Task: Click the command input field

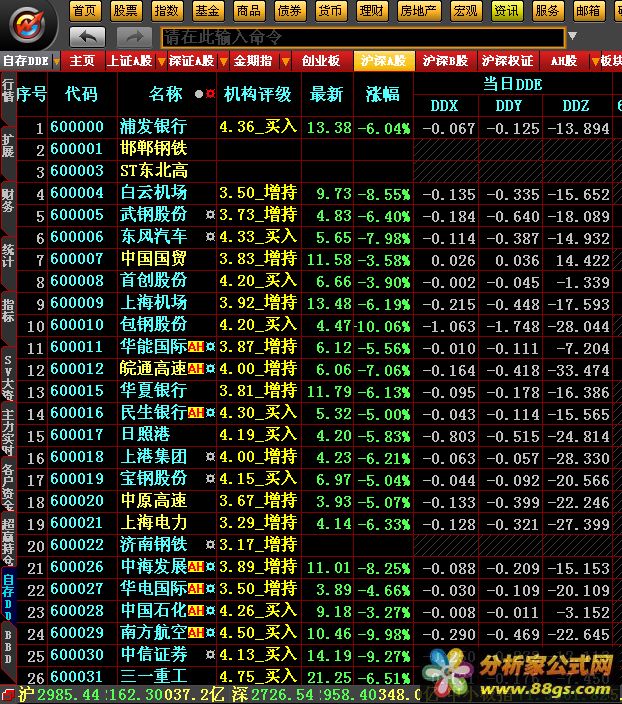Action: [362, 37]
